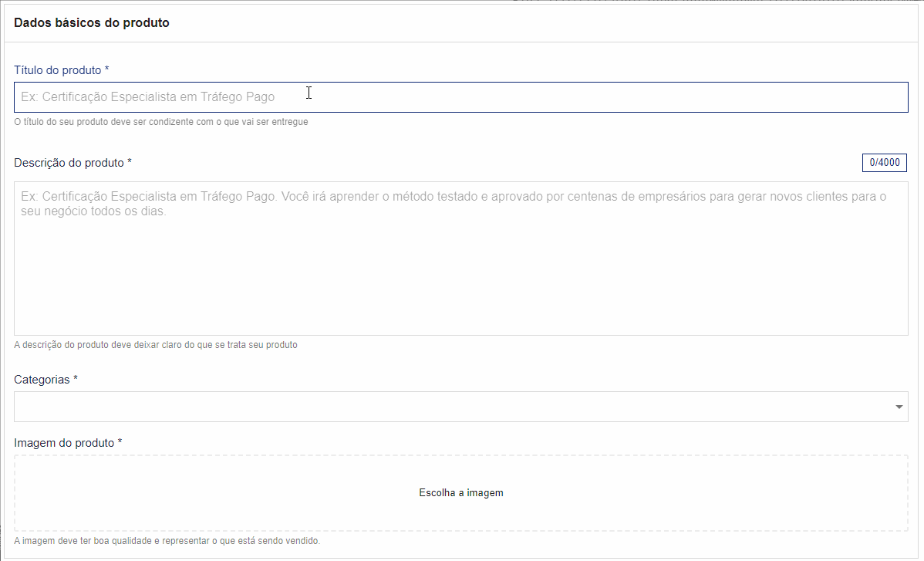Expand Categorias using the arrow icon
924x561 pixels.
point(899,407)
